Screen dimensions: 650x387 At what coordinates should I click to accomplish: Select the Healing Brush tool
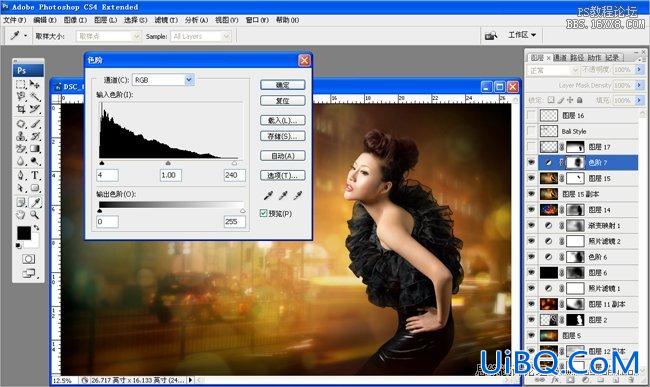coord(21,124)
